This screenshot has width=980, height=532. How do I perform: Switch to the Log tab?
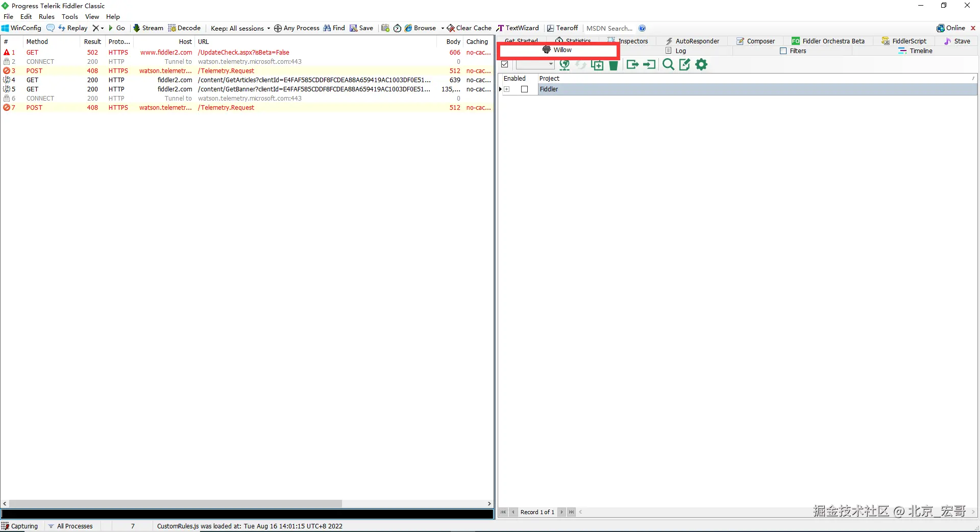click(x=676, y=51)
